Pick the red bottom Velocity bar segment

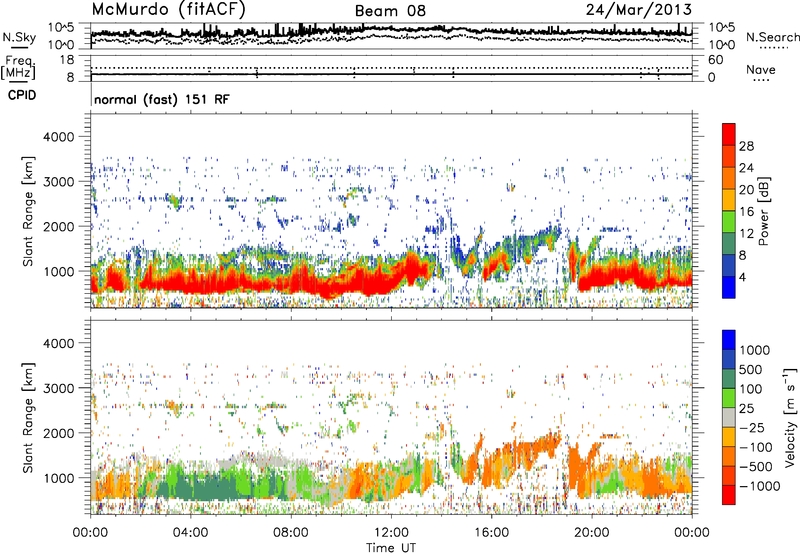[729, 495]
